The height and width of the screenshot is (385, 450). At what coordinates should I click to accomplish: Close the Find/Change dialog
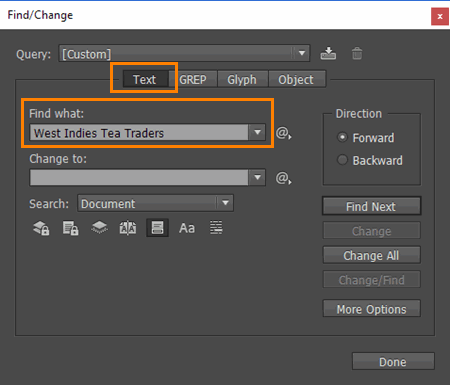440,16
